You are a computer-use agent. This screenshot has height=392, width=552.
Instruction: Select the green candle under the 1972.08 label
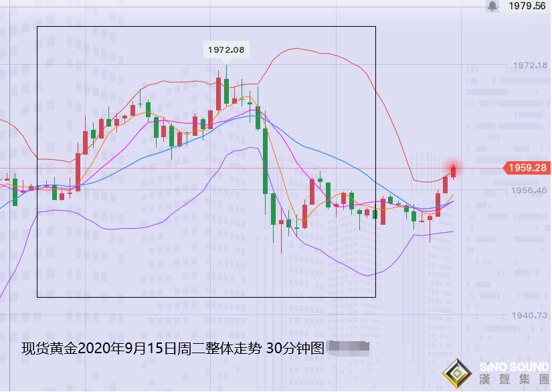click(226, 91)
